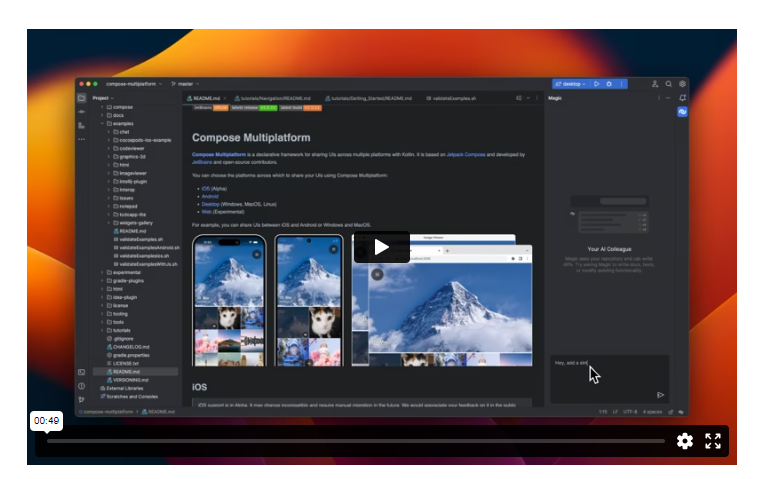This screenshot has height=479, width=766.
Task: Expand the docs folder
Action: coord(102,115)
